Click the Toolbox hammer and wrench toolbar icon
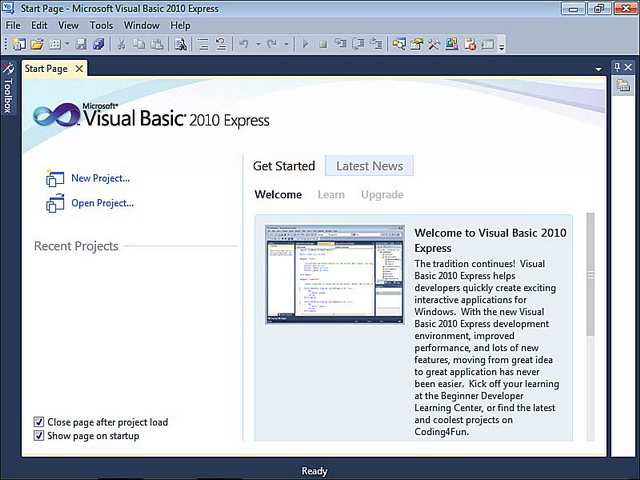640x480 pixels. point(433,44)
